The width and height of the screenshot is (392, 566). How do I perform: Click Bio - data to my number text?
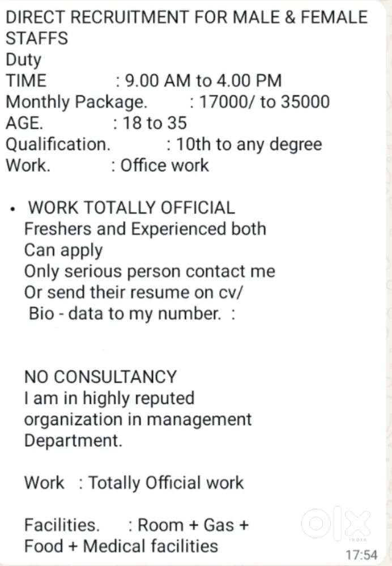125,313
